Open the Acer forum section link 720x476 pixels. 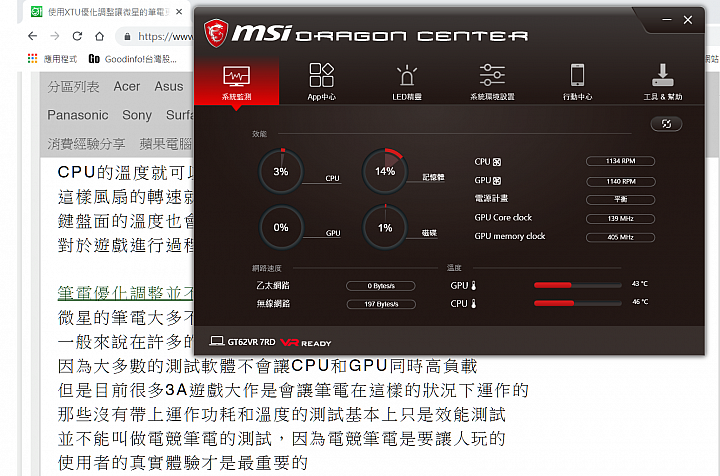[127, 86]
